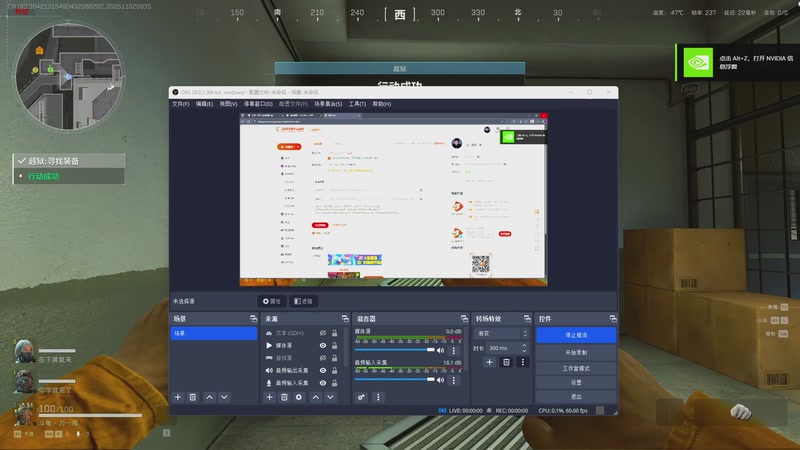
Task: Toggle visibility eye of 音频输出采集 source
Action: click(323, 370)
